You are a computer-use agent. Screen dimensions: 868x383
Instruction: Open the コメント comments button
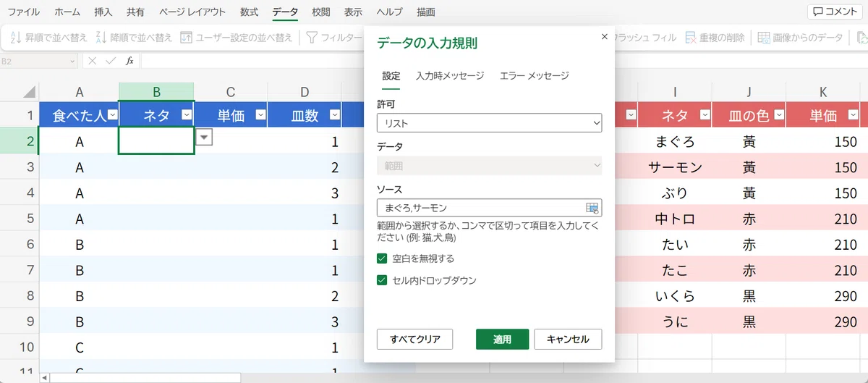[835, 12]
